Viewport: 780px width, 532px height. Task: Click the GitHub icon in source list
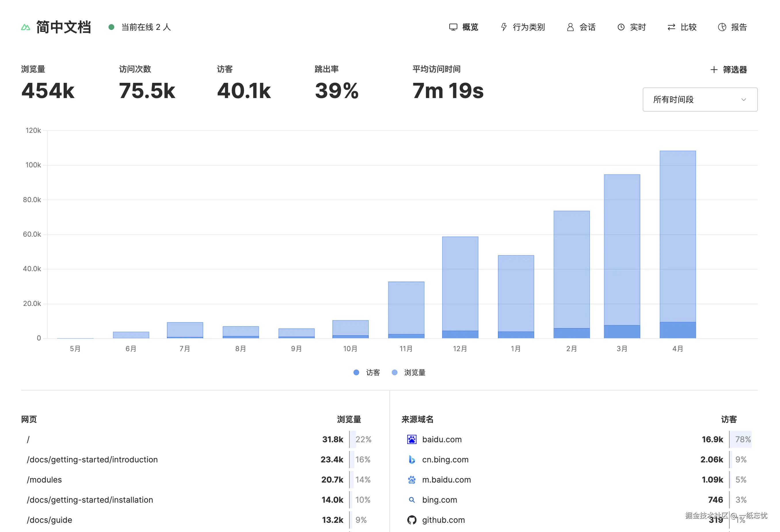tap(412, 520)
